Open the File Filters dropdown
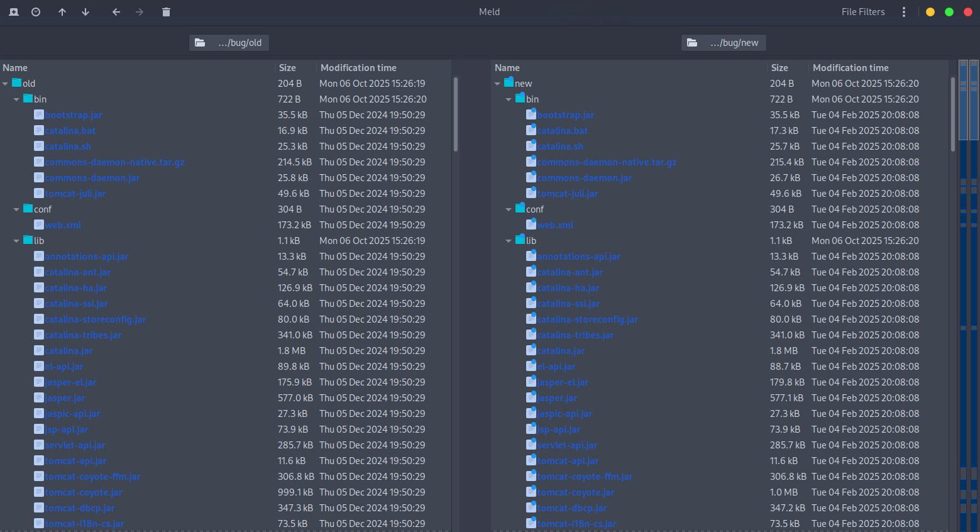Screen dimensions: 980x532 click(x=863, y=11)
